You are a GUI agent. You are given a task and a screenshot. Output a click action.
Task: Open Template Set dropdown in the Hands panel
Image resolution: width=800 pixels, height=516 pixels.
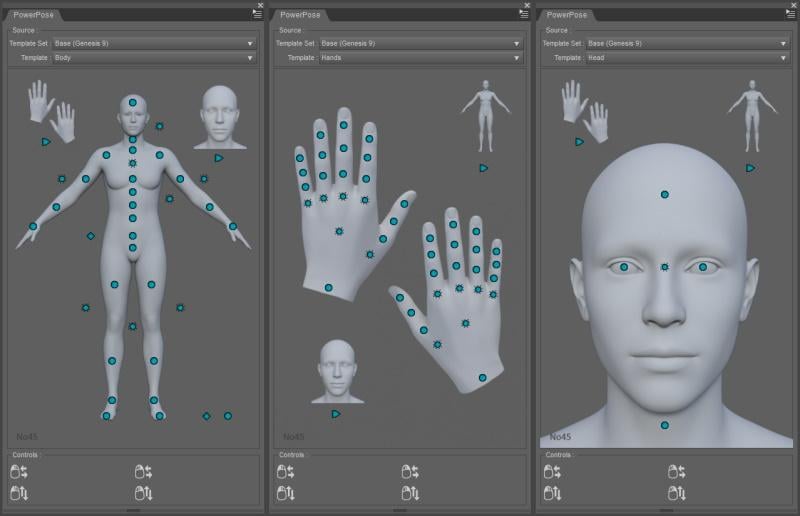(x=420, y=43)
